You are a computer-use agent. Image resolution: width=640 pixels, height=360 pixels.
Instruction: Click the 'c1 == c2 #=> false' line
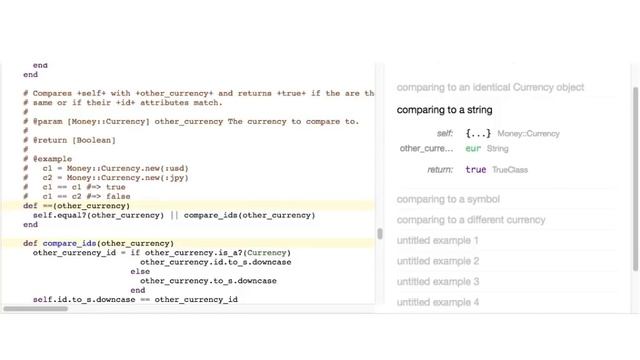tap(76, 196)
